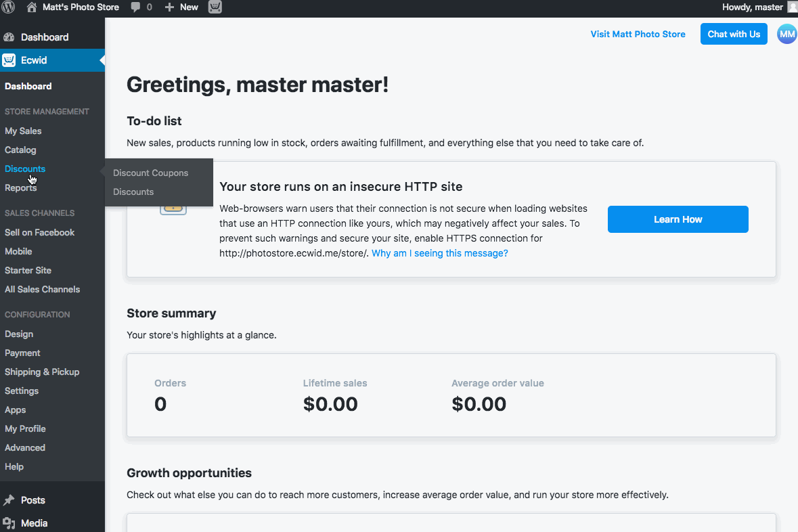
Task: Click the home icon beside Matt's Photo Store
Action: click(x=32, y=7)
